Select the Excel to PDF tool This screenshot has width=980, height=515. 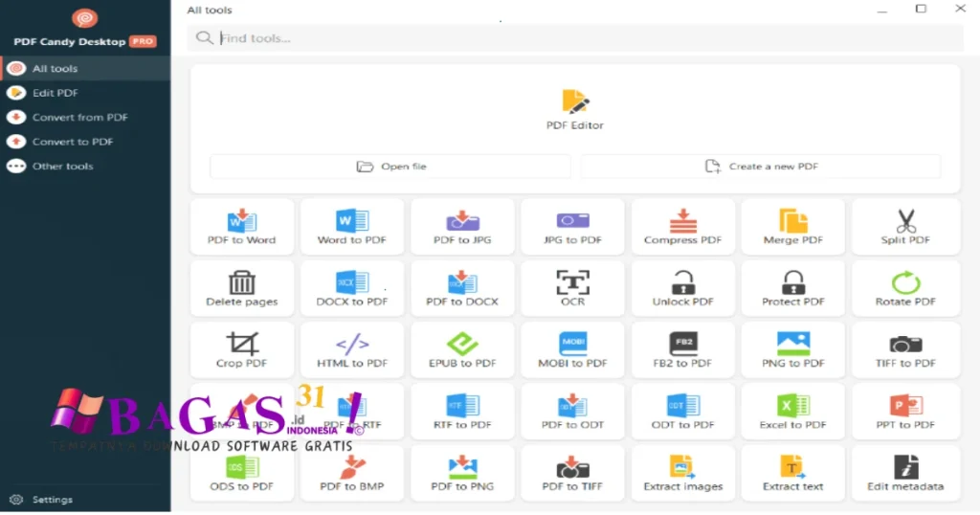click(793, 412)
